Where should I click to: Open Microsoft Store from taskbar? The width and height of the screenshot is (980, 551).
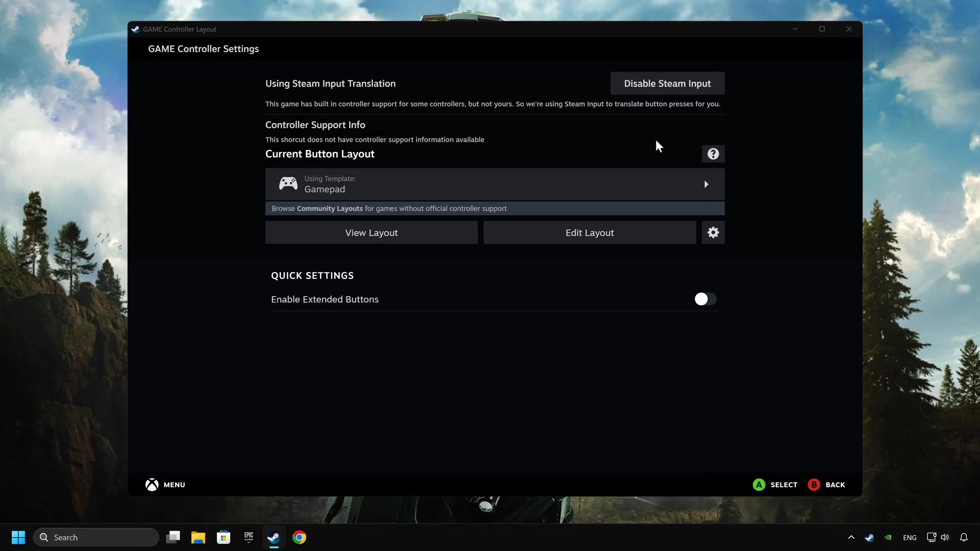pyautogui.click(x=223, y=537)
